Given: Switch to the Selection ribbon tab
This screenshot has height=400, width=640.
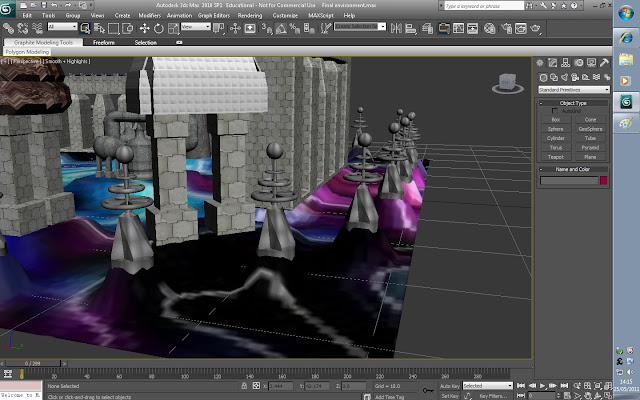Looking at the screenshot, I should pos(146,42).
